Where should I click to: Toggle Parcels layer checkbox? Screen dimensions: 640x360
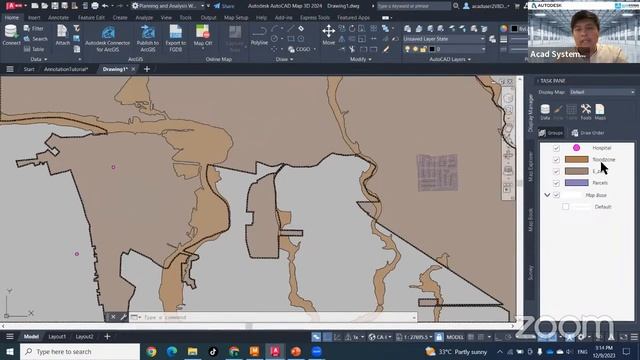point(556,183)
